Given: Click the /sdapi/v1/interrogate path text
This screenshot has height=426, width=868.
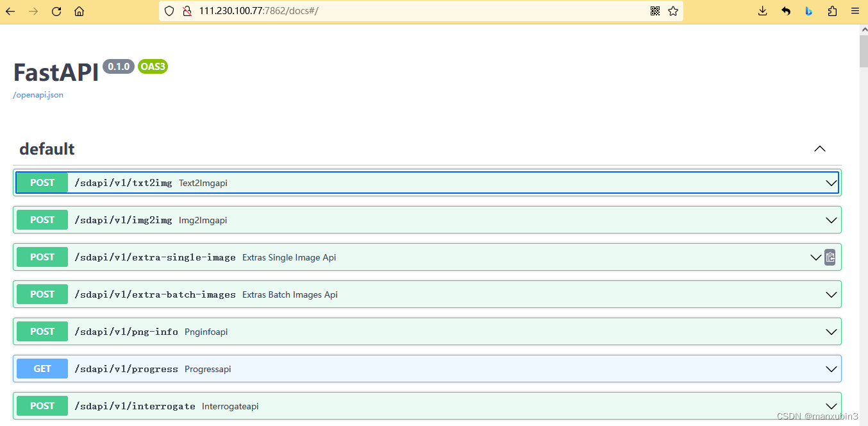Looking at the screenshot, I should (x=135, y=406).
